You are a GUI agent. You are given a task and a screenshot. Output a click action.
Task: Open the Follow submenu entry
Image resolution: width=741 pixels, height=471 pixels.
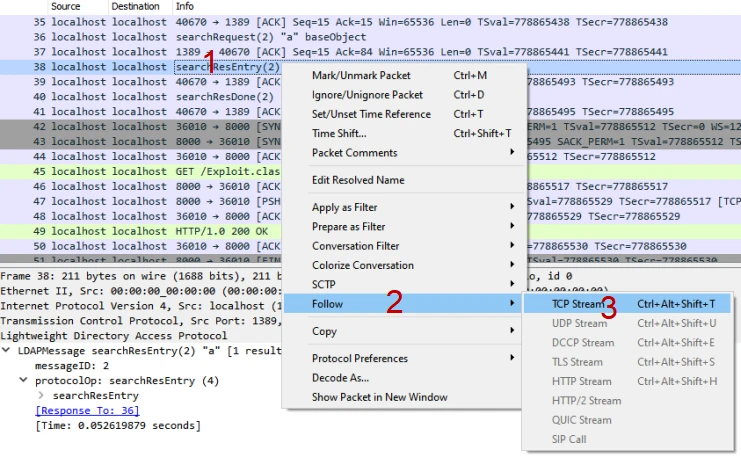pyautogui.click(x=329, y=303)
